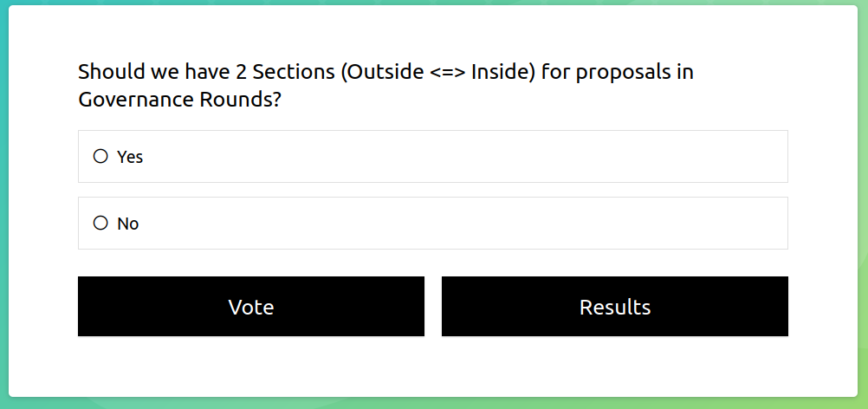Image resolution: width=868 pixels, height=409 pixels.
Task: Click the '(Outside <=> Inside)' text in the question
Action: click(x=437, y=72)
